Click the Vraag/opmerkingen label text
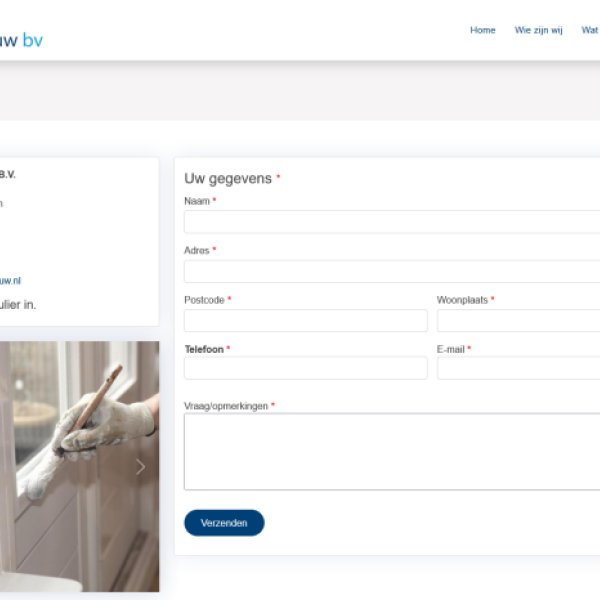This screenshot has width=600, height=600. pos(226,406)
